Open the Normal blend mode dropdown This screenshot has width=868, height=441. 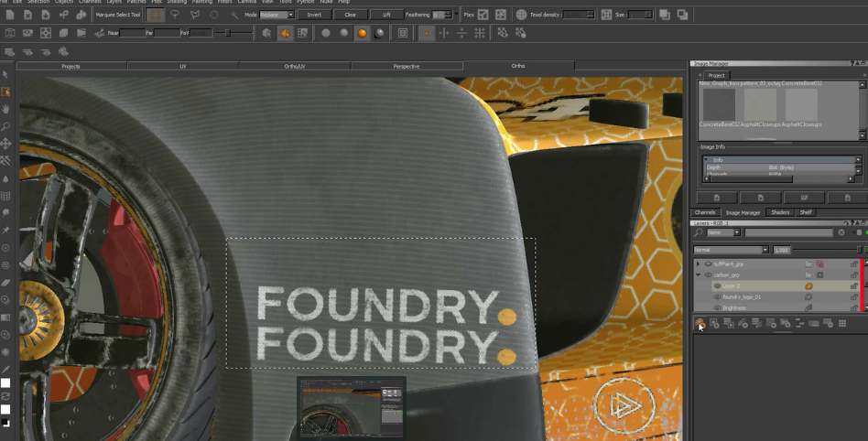tap(731, 250)
